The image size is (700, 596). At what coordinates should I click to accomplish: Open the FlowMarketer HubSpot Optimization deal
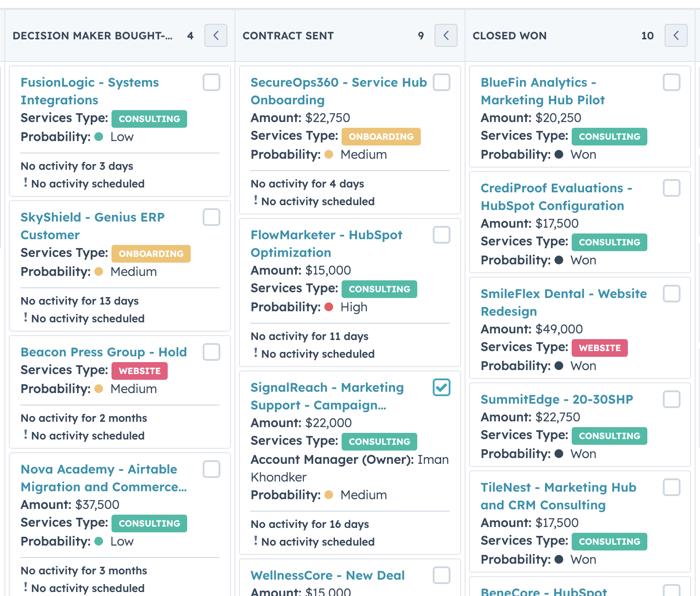pyautogui.click(x=327, y=244)
